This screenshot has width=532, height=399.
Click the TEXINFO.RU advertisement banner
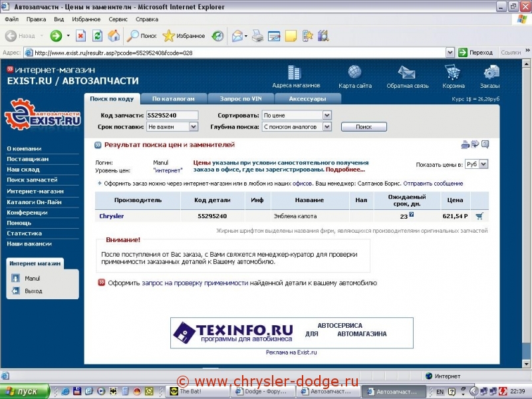click(292, 333)
